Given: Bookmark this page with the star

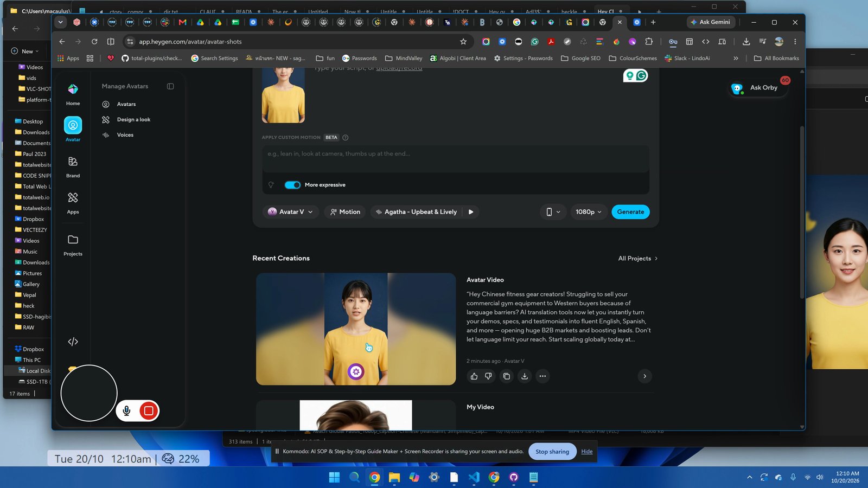Looking at the screenshot, I should (463, 42).
